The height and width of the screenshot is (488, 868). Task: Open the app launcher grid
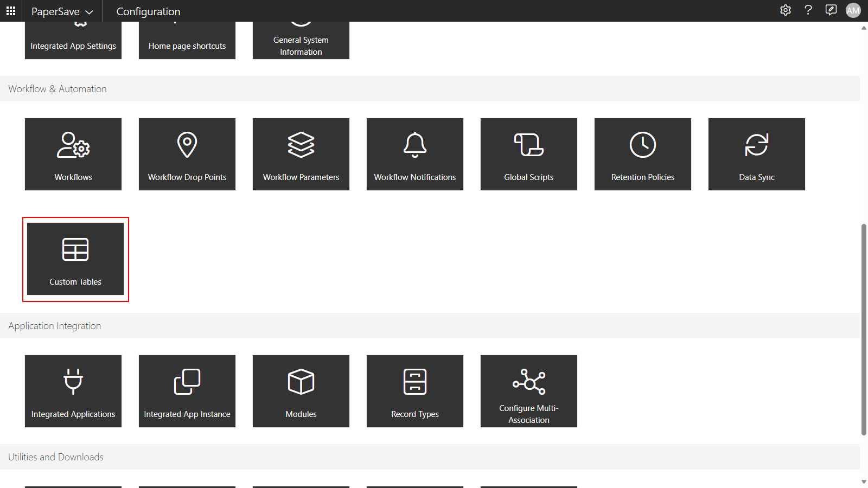click(11, 11)
